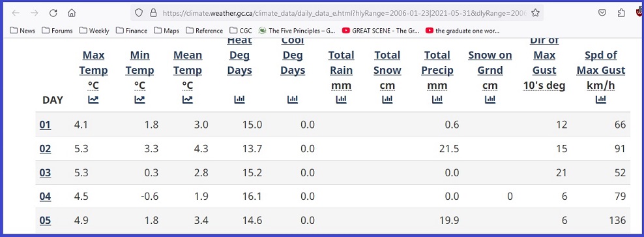644x237 pixels.
Task: Click the Total Precip header link
Action: 437,63
